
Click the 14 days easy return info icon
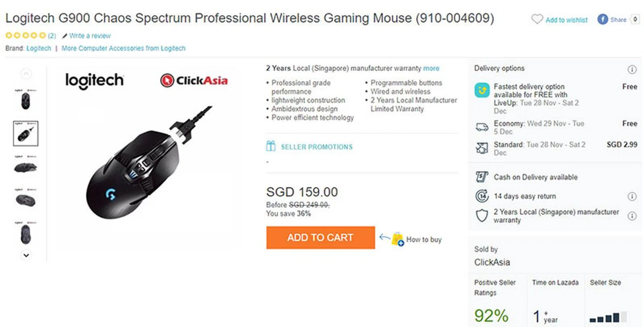632,196
